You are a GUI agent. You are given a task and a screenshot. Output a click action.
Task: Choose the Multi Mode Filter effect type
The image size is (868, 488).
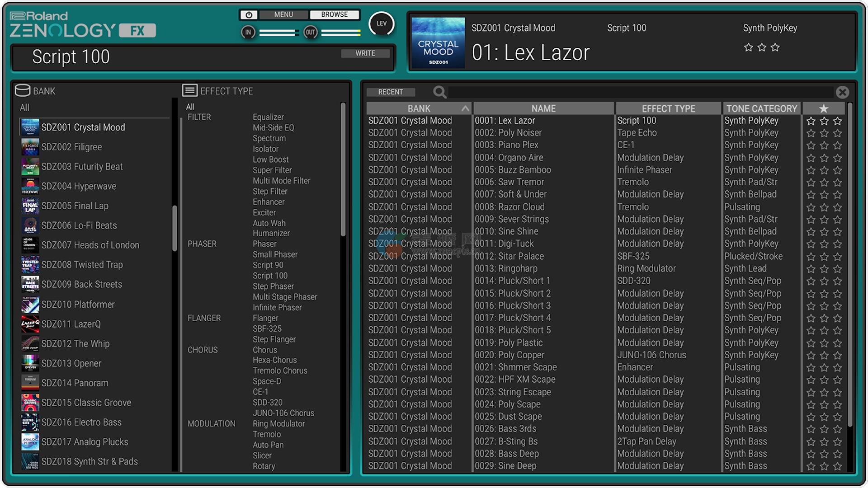(281, 181)
